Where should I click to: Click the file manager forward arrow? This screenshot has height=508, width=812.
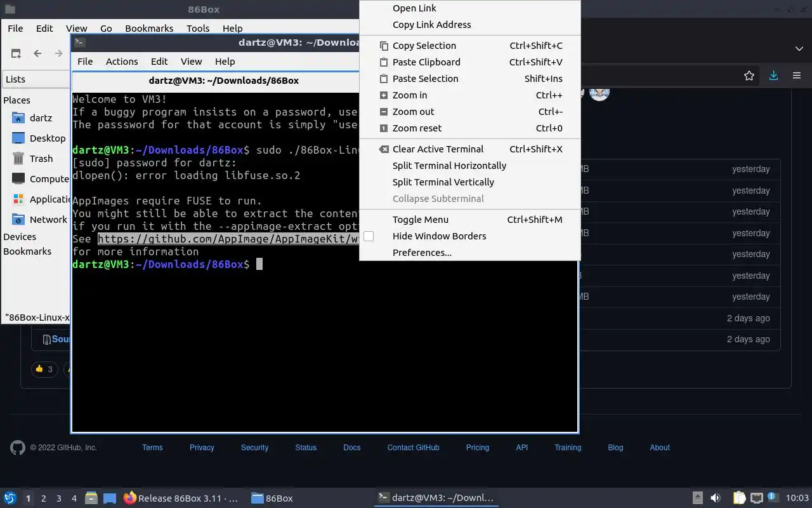point(59,53)
